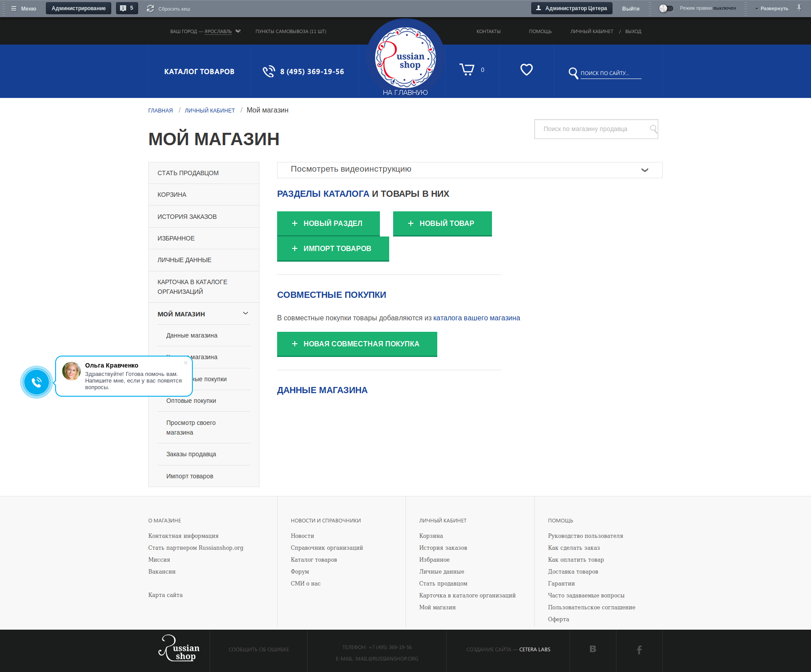The width and height of the screenshot is (811, 672).
Task: Close the Ольга Кравченко chat popup
Action: coord(186,363)
